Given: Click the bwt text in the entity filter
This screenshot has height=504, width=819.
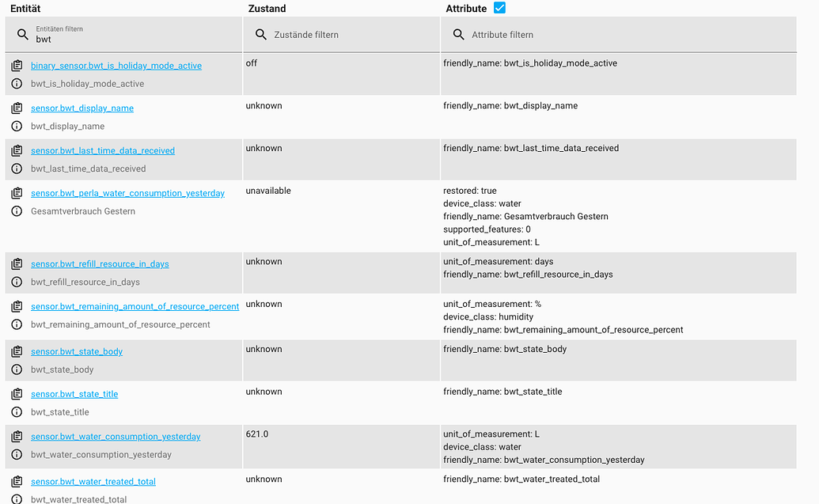Looking at the screenshot, I should [44, 39].
